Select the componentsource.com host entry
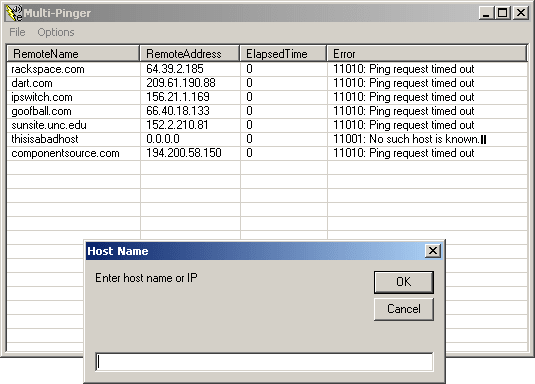The width and height of the screenshot is (535, 384). (x=65, y=153)
